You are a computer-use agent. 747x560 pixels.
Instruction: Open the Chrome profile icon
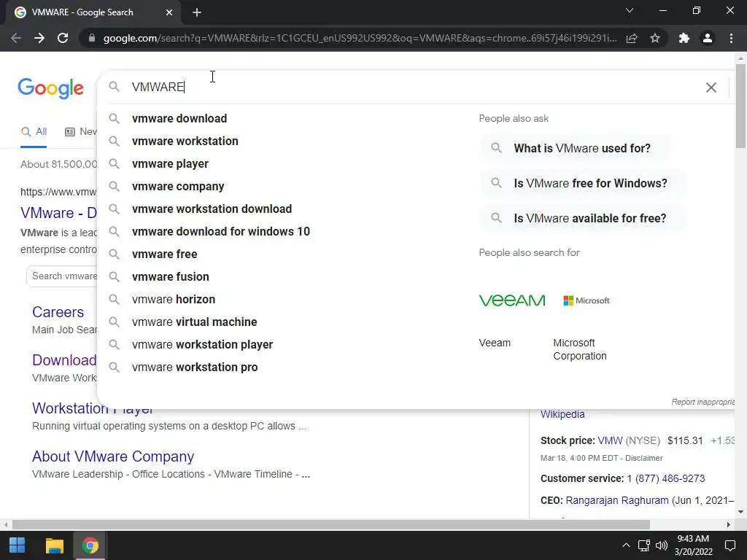(x=708, y=38)
